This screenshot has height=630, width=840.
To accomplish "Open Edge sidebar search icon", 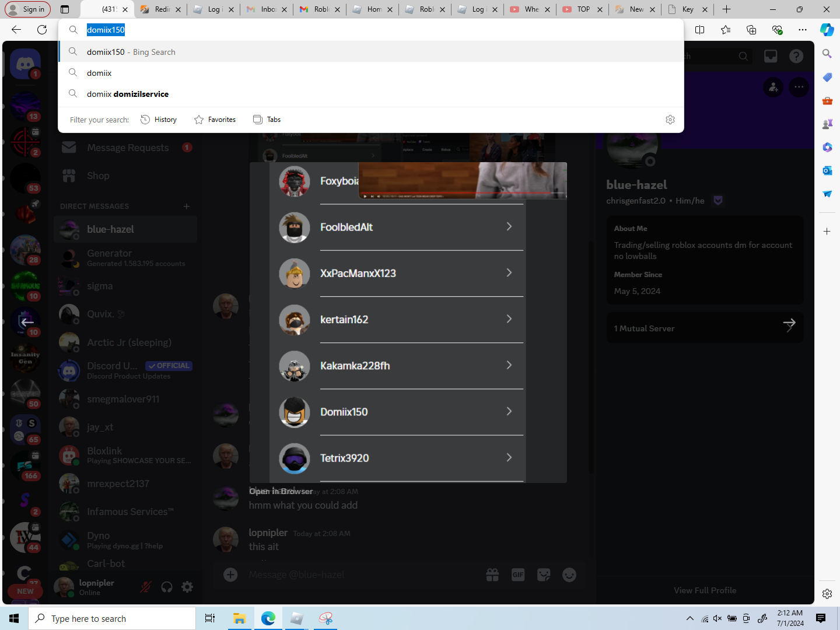I will [x=827, y=54].
